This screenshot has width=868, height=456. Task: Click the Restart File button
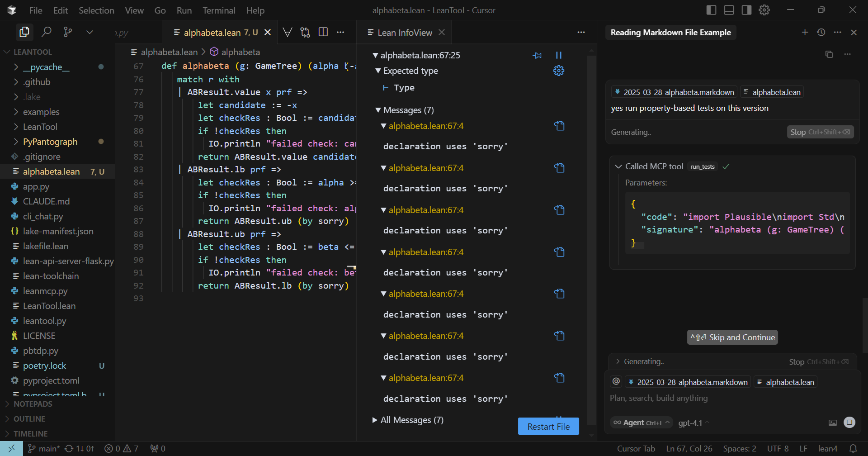[548, 426]
